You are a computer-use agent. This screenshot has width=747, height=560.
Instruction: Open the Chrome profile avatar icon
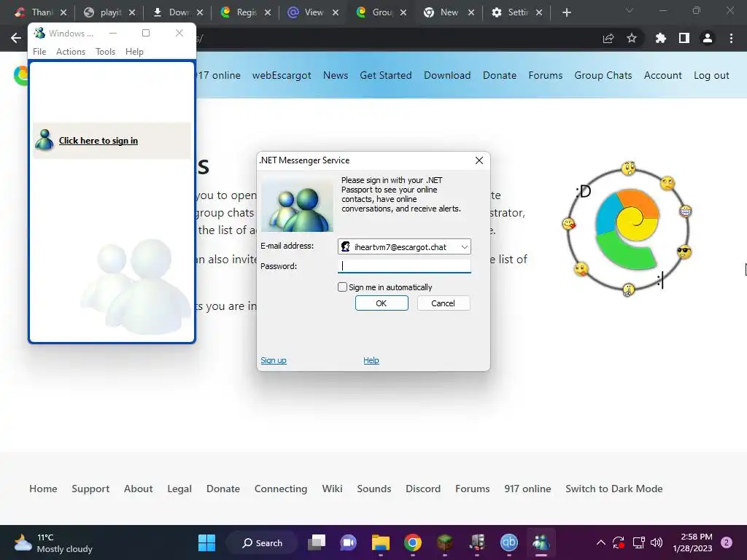click(x=708, y=38)
